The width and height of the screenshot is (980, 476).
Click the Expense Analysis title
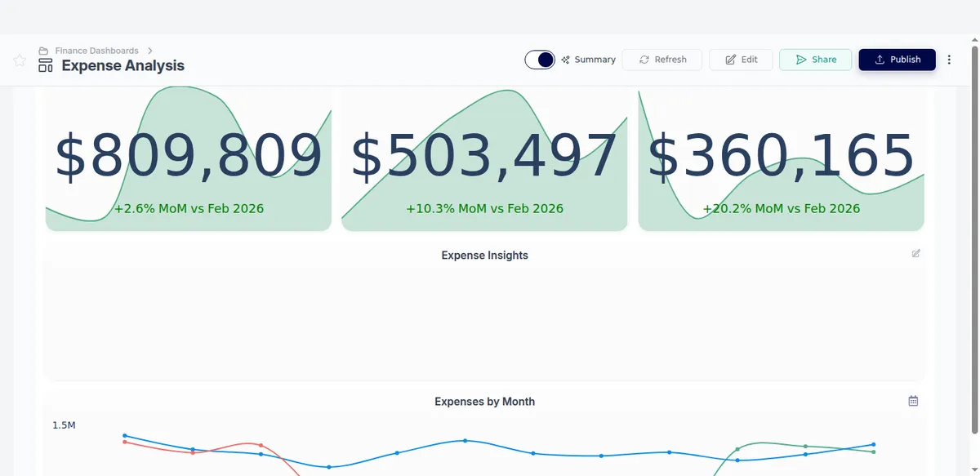pos(123,66)
